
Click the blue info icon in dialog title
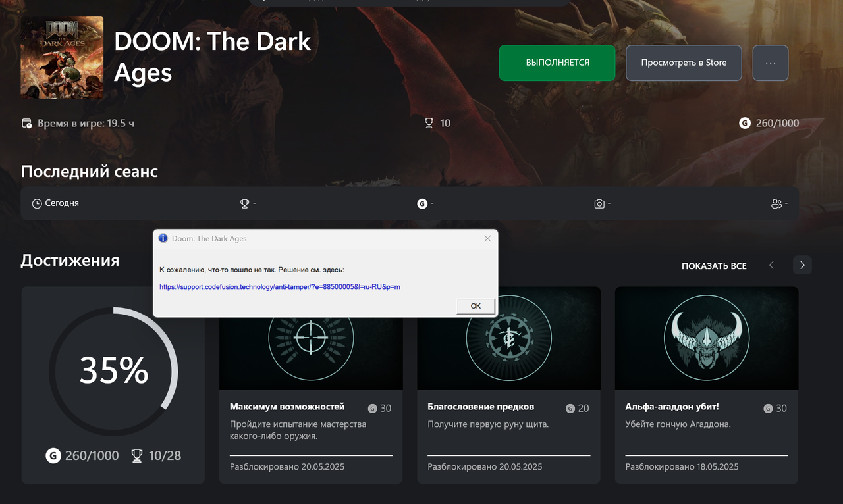(163, 238)
